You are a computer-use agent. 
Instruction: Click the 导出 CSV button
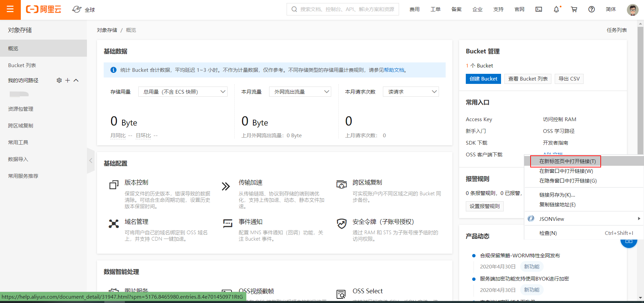tap(569, 79)
